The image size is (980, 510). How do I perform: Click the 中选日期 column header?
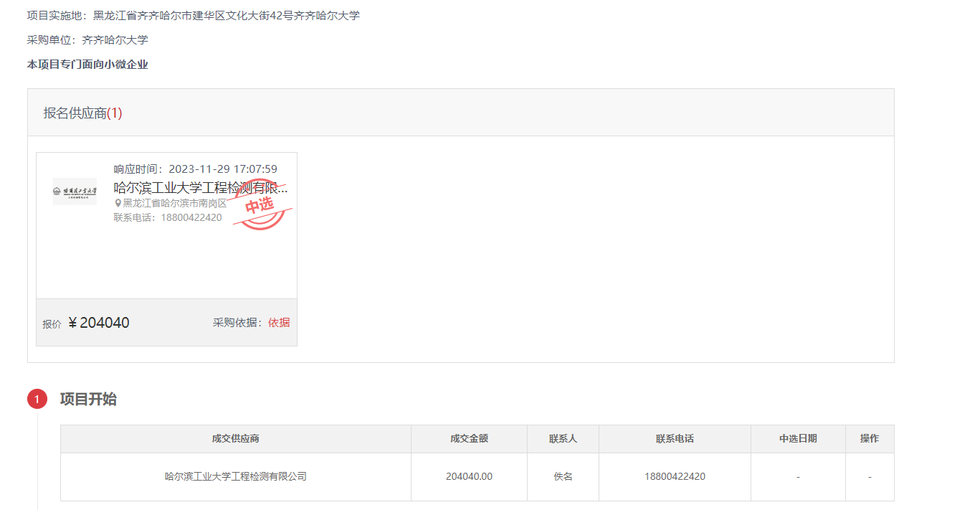pyautogui.click(x=798, y=438)
